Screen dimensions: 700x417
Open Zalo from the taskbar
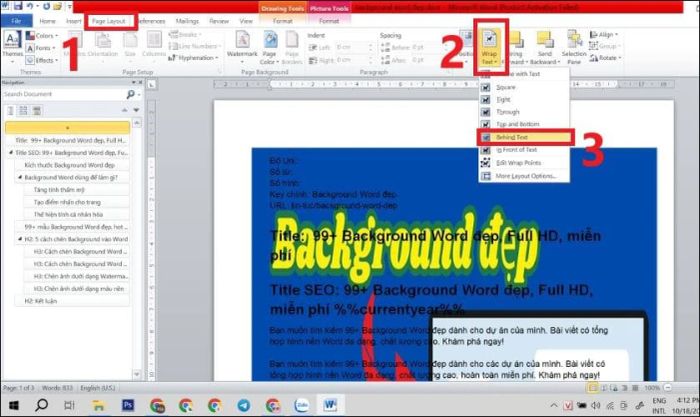(x=302, y=405)
